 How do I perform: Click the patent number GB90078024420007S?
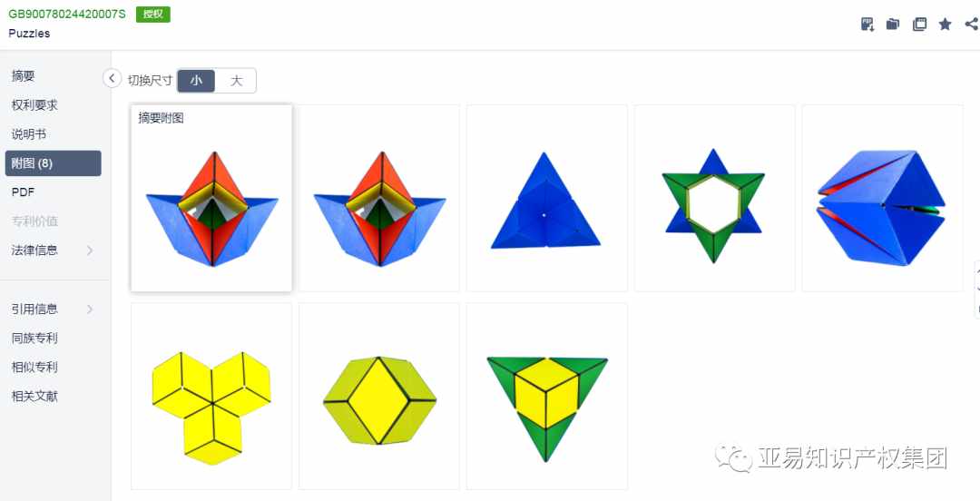(67, 14)
